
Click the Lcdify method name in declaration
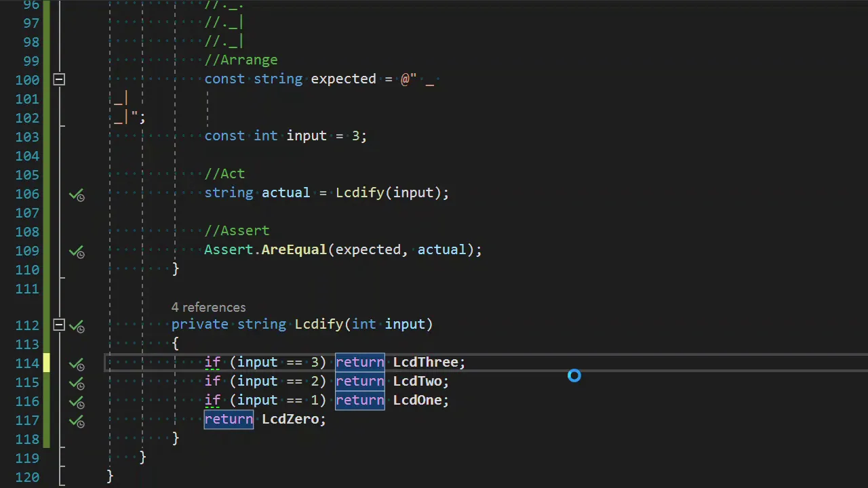(x=319, y=324)
